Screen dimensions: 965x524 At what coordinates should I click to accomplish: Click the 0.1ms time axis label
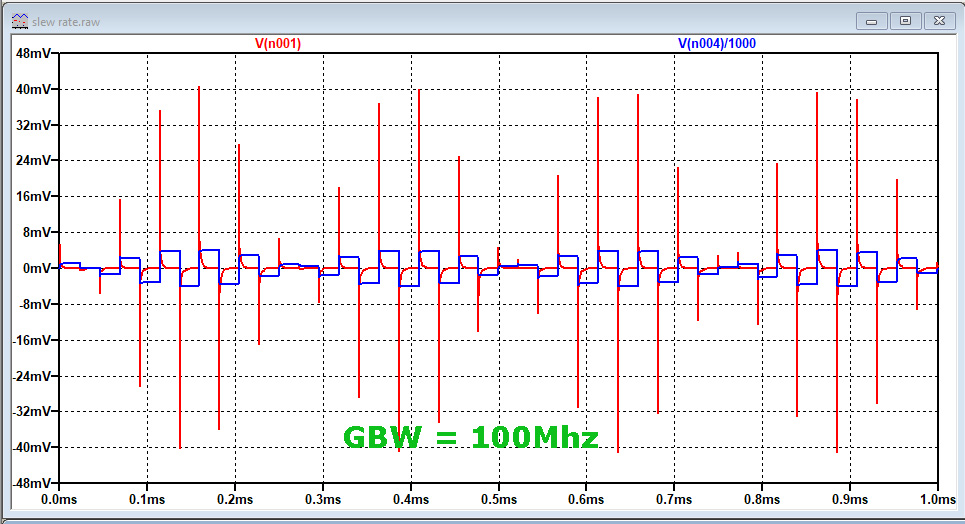(x=147, y=499)
